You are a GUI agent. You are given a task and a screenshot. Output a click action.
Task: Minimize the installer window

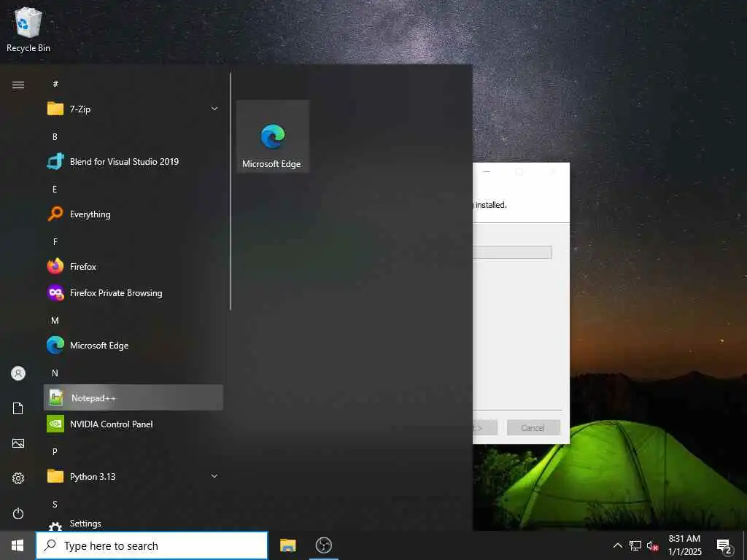pos(487,172)
